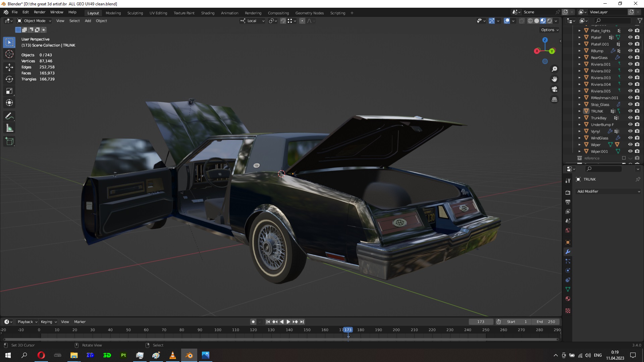Click the current frame 173 field
This screenshot has width=644, height=362.
tap(481, 322)
